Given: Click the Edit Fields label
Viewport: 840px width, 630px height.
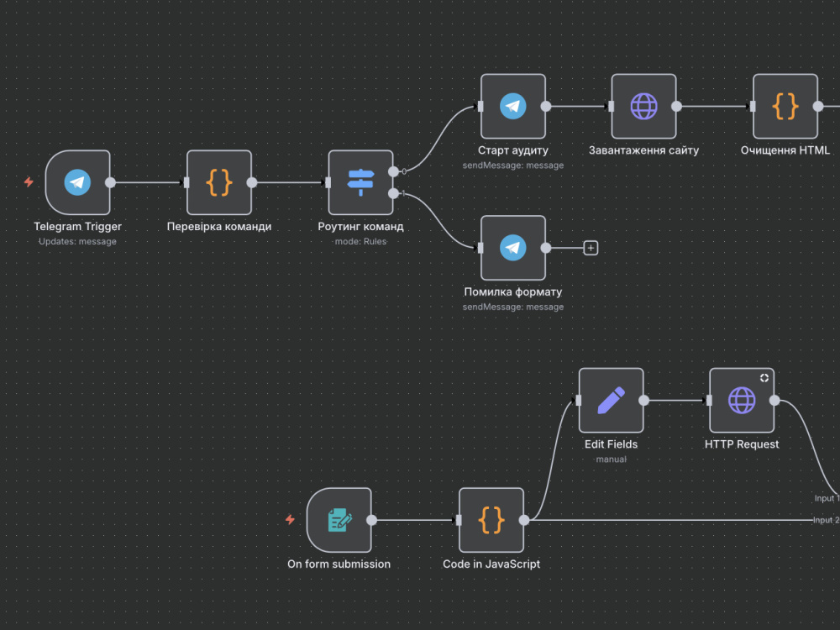Looking at the screenshot, I should (x=611, y=444).
